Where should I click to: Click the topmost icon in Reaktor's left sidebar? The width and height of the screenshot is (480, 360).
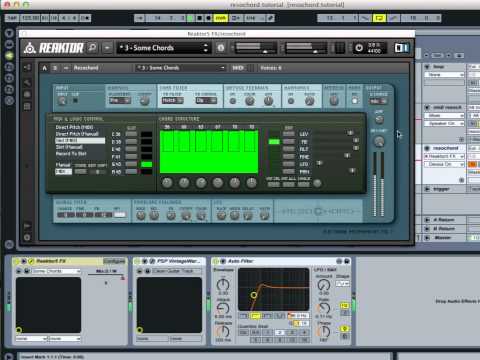click(x=27, y=68)
